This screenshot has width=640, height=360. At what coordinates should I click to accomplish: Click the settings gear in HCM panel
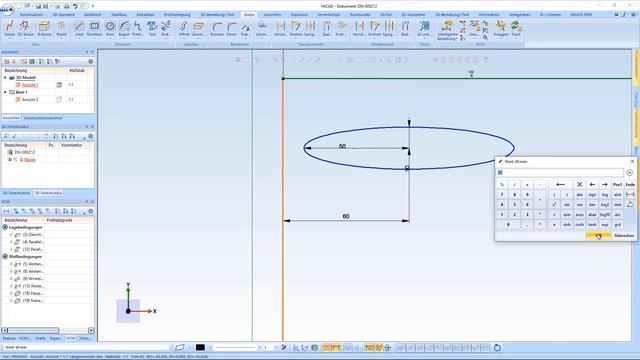click(91, 211)
